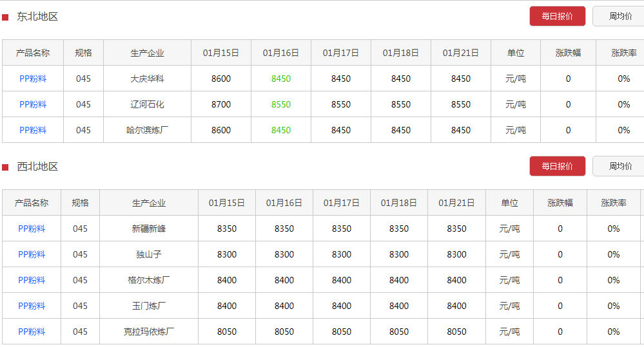Open PP粉料 link in 新疆新峰 row

tap(32, 229)
